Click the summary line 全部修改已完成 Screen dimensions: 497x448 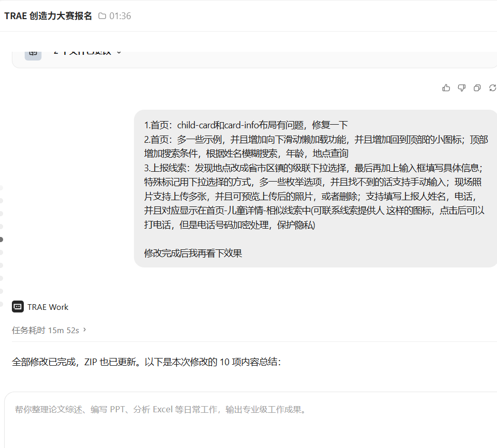point(146,362)
